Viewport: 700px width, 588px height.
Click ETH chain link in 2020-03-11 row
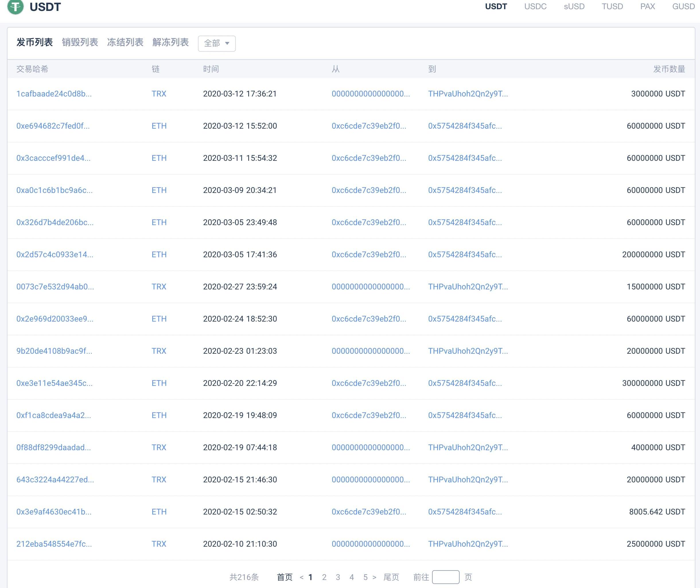pos(159,158)
